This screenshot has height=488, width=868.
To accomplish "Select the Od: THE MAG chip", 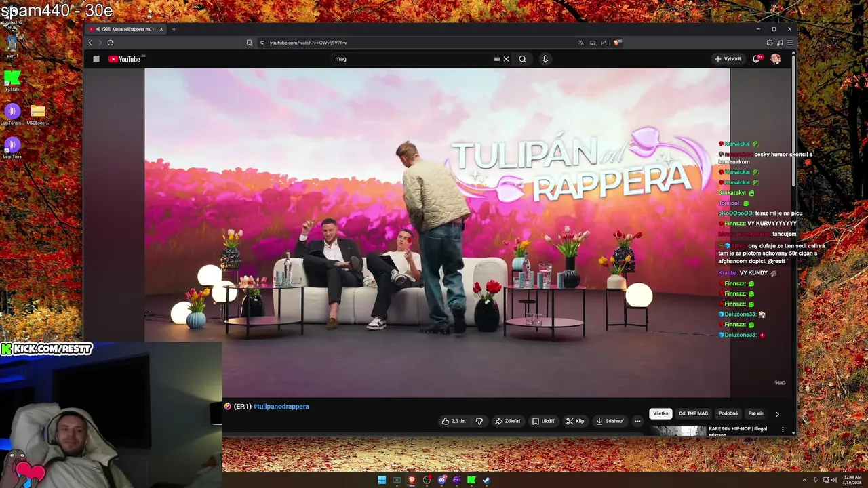I will [x=693, y=413].
